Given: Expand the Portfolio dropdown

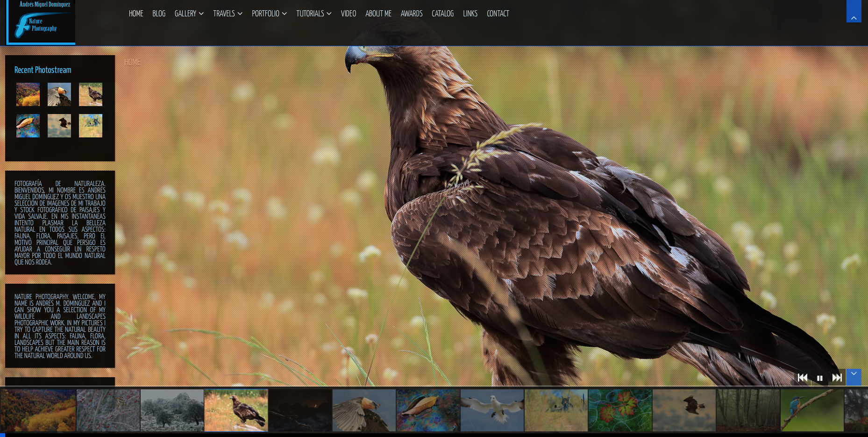Looking at the screenshot, I should pos(269,14).
